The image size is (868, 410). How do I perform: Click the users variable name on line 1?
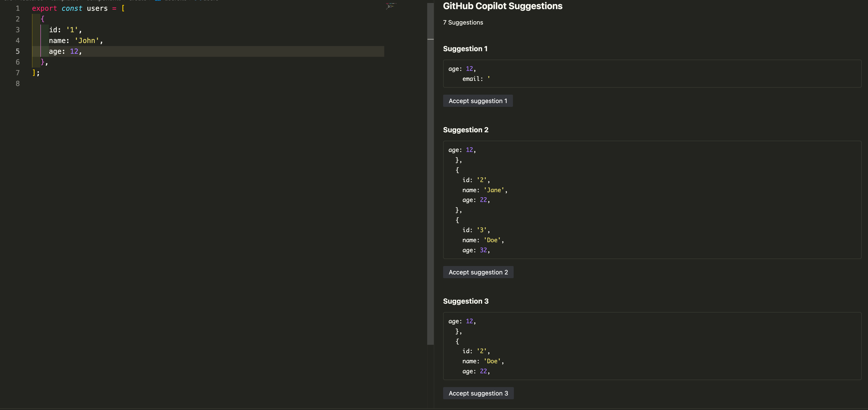click(x=97, y=8)
